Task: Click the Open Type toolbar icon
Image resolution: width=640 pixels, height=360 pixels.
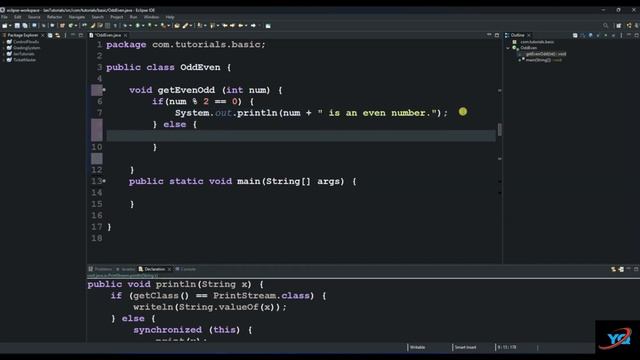Action: pos(176,25)
